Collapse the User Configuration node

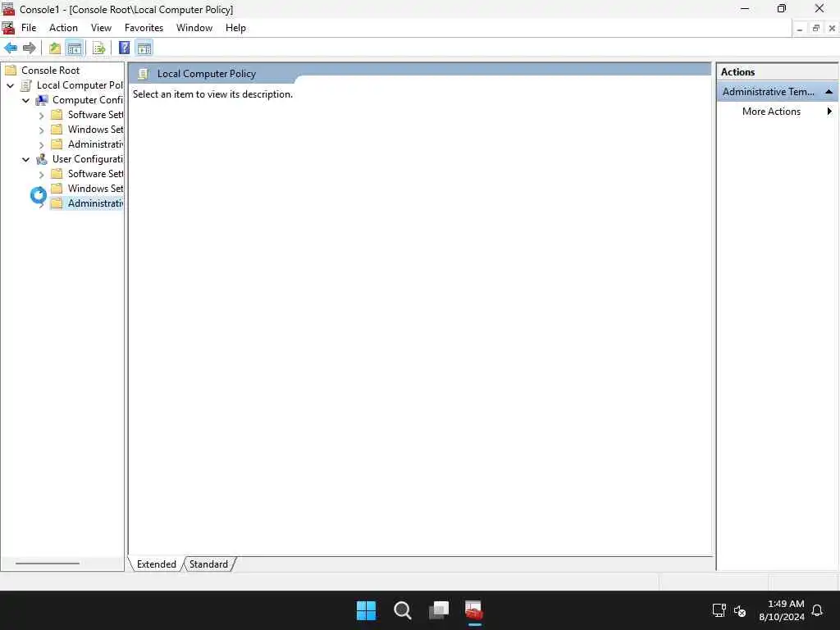(25, 159)
